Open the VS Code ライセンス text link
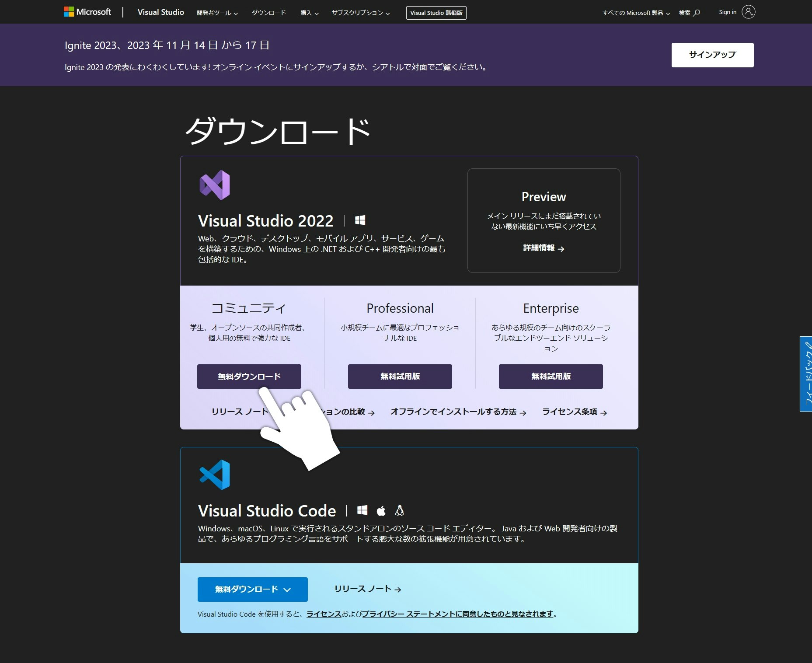812x663 pixels. coord(324,614)
